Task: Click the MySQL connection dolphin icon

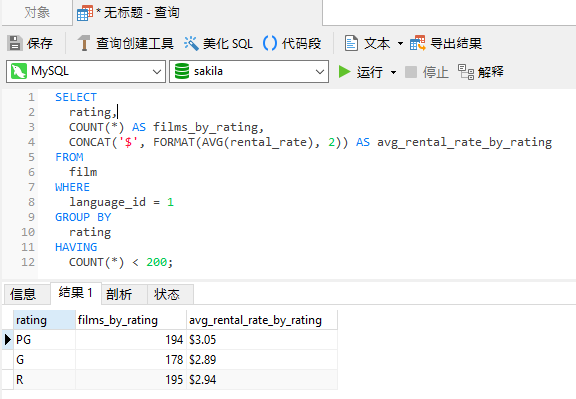Action: point(19,71)
